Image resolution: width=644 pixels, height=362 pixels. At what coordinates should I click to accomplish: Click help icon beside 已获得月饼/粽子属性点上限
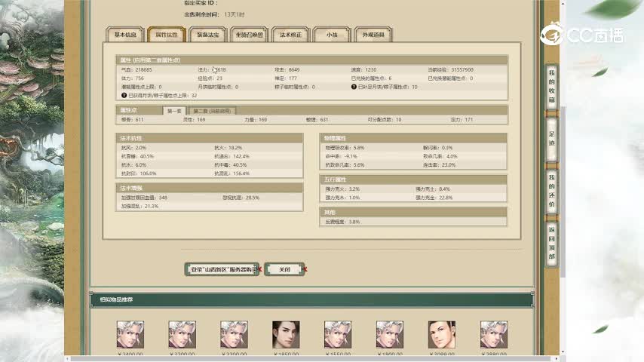pos(124,95)
